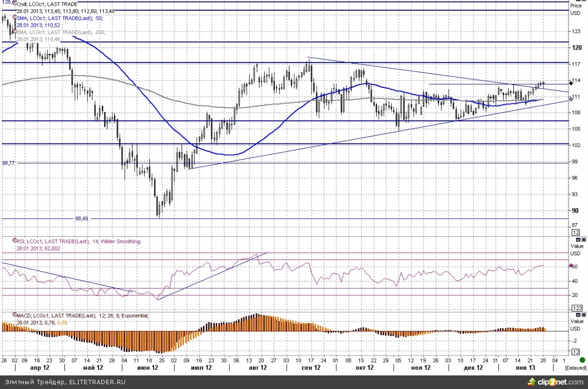
Task: Maximize the MACD indicator pane
Action: 577,314
